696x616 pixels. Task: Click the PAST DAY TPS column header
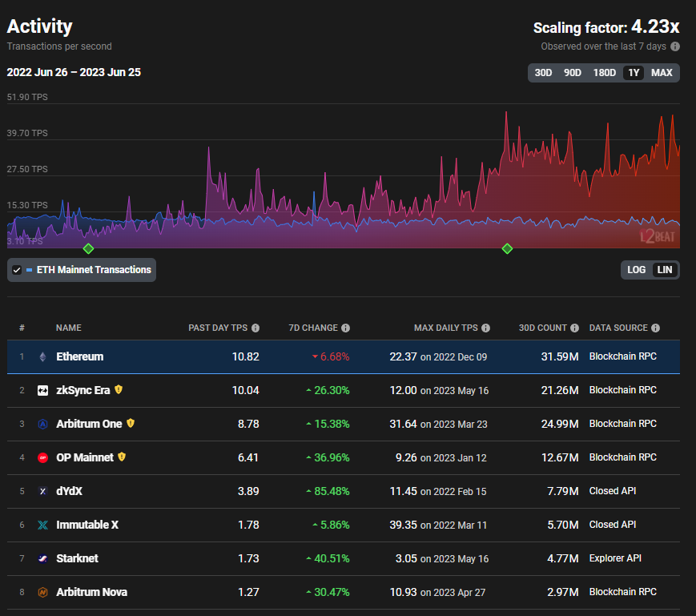[218, 328]
